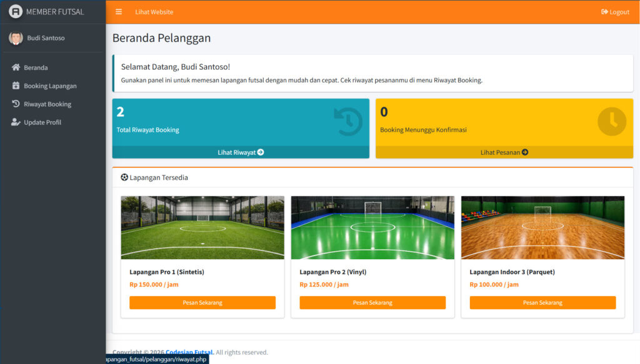Image resolution: width=640 pixels, height=364 pixels.
Task: Click the calendar icon for Booking Lapangan
Action: 16,86
